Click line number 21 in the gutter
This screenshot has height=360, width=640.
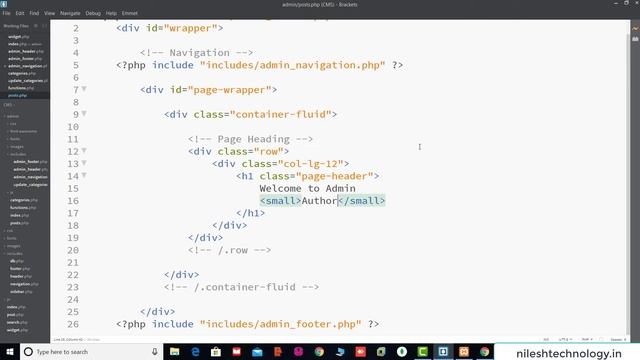click(x=73, y=262)
